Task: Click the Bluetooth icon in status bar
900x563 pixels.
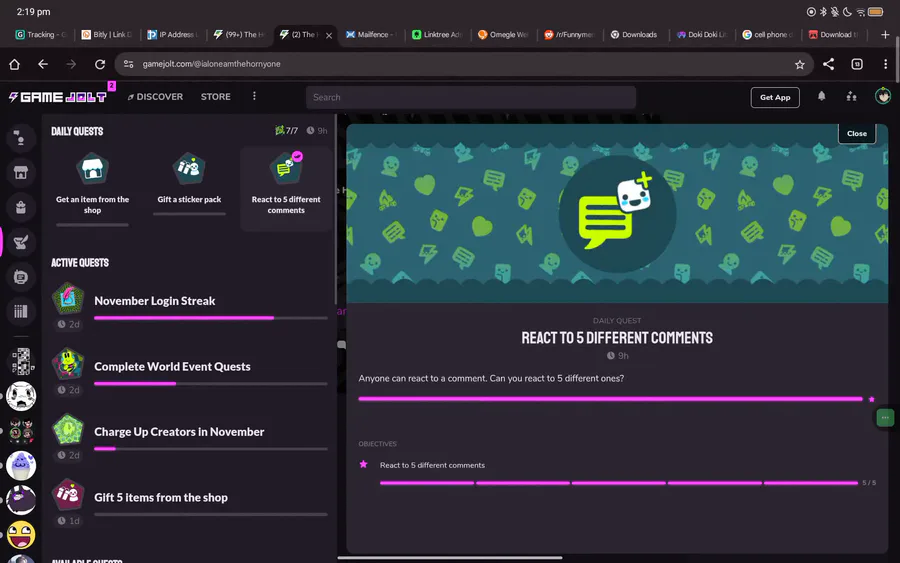Action: pyautogui.click(x=823, y=12)
